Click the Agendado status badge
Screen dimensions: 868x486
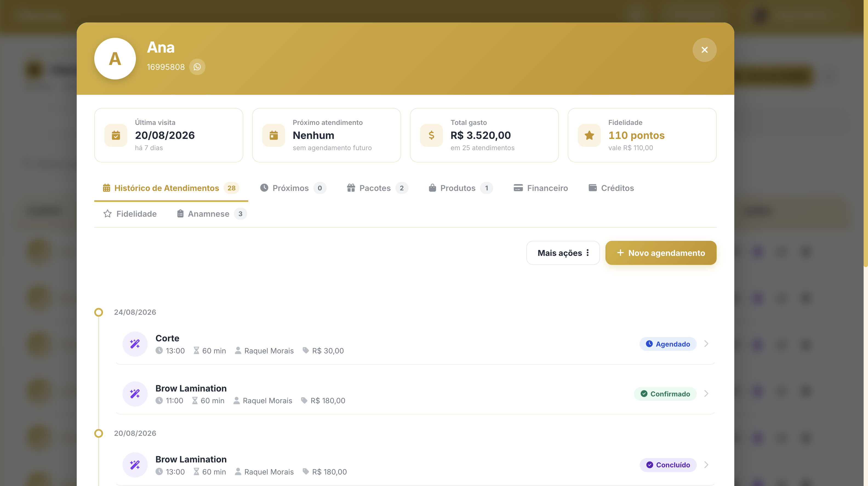point(668,344)
